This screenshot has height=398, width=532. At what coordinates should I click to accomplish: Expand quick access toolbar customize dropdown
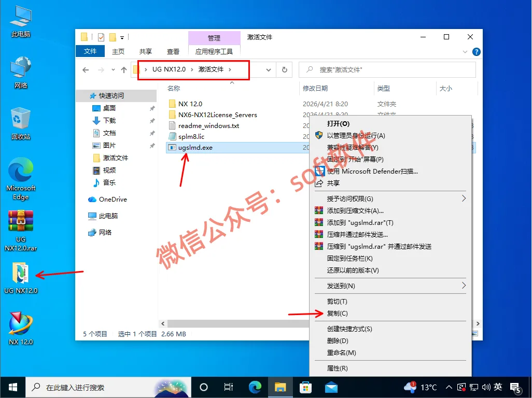[122, 38]
